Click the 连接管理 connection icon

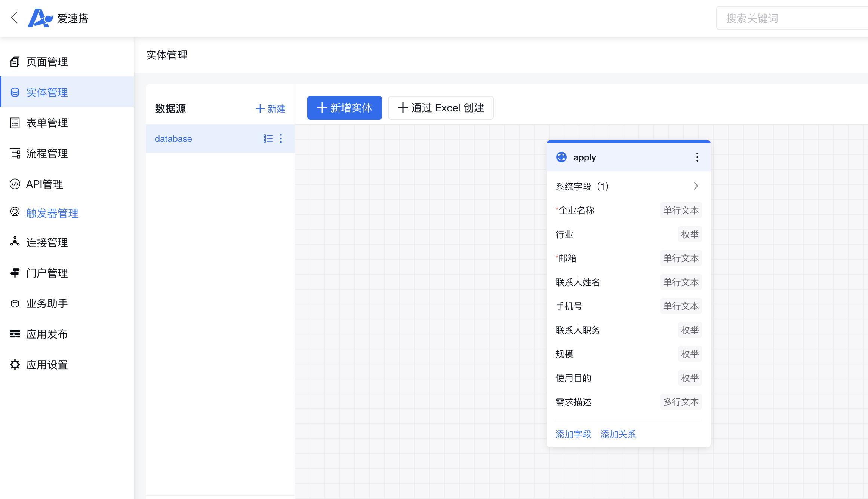15,242
